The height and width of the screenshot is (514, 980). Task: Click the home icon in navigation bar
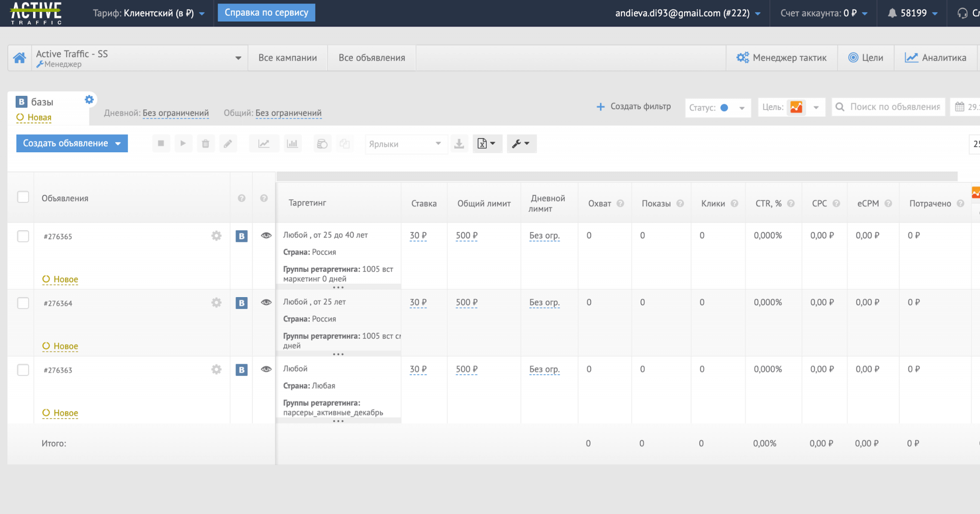click(x=20, y=58)
